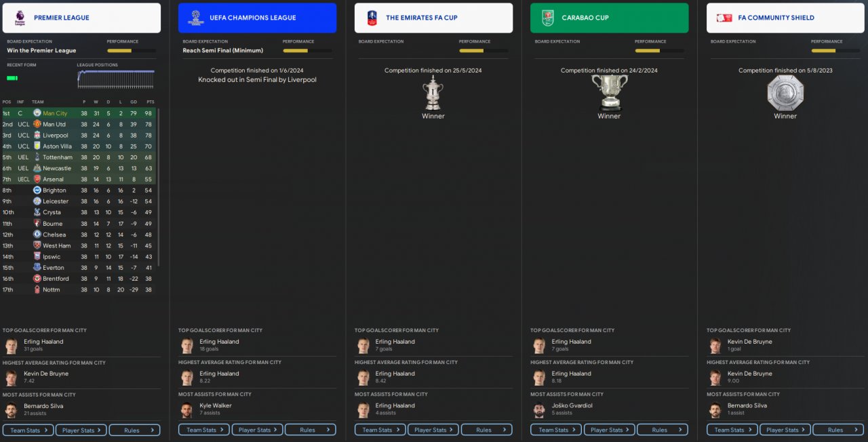This screenshot has width=868, height=442.
Task: Click Erling Haaland Premier League top goalscorer
Action: (43, 342)
